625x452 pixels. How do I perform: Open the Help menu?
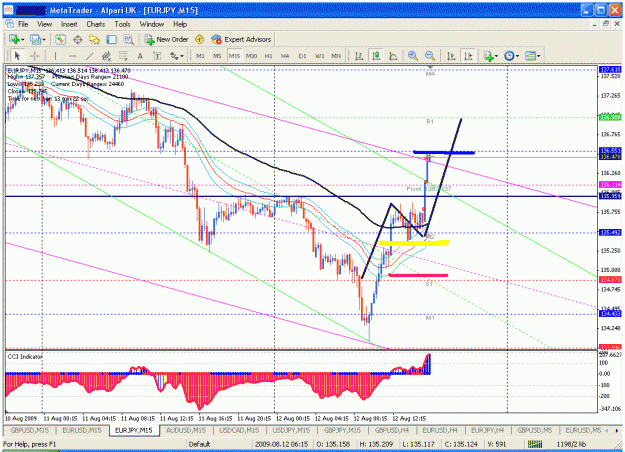click(x=180, y=24)
